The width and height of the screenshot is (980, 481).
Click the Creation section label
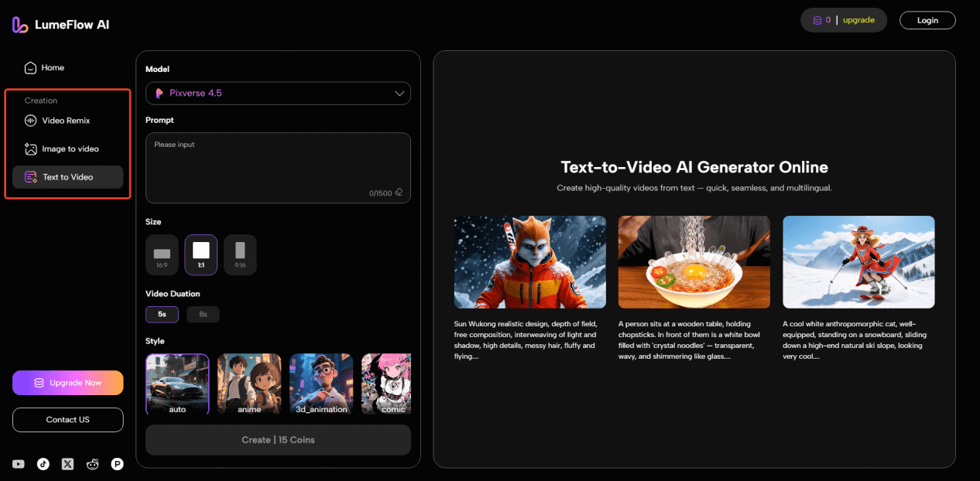(41, 101)
